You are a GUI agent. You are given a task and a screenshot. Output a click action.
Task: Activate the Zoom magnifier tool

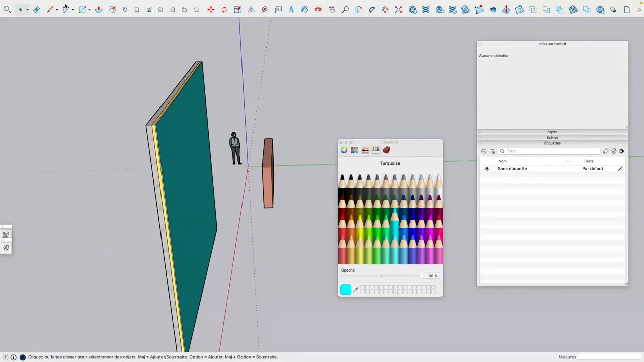345,9
